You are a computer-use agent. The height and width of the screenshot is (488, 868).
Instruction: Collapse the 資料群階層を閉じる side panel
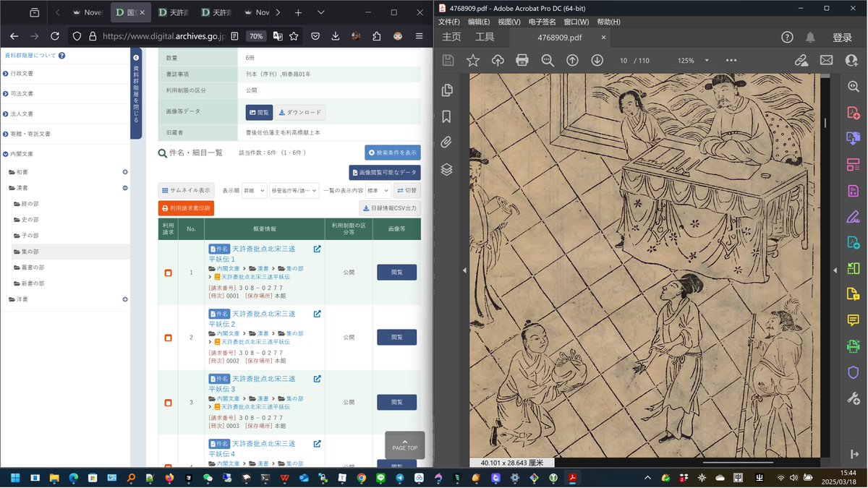tap(136, 94)
